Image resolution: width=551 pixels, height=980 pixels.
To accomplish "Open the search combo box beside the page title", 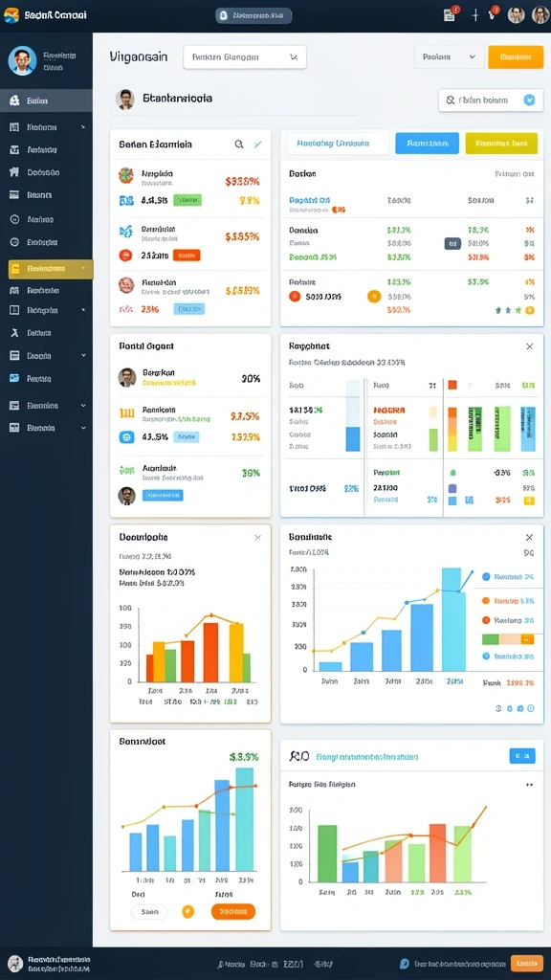I will pyautogui.click(x=245, y=56).
